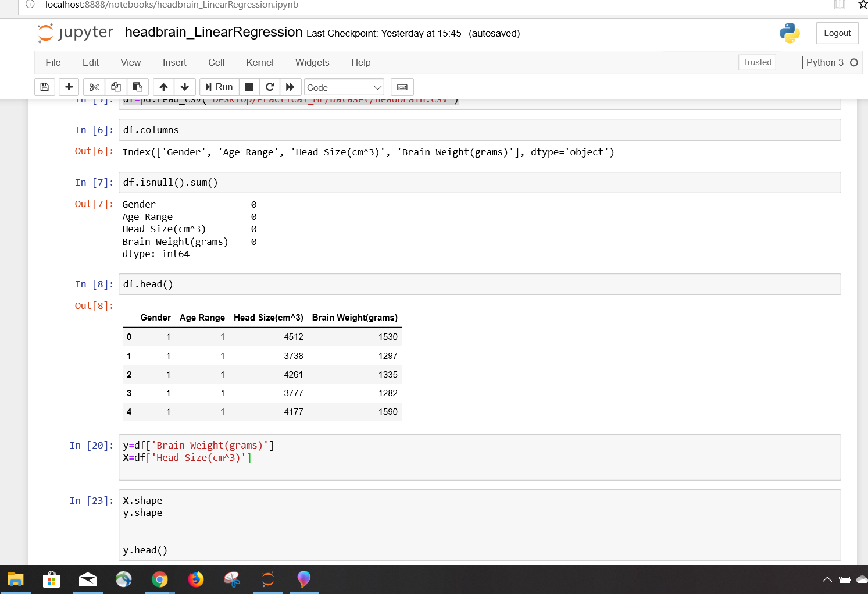Click into the df.head() code cell

coord(479,284)
